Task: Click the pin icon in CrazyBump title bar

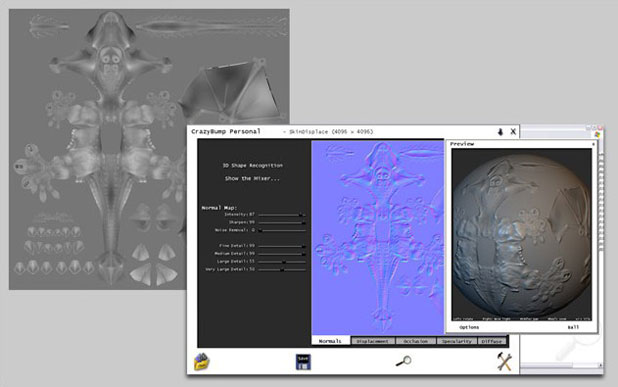Action: tap(501, 132)
